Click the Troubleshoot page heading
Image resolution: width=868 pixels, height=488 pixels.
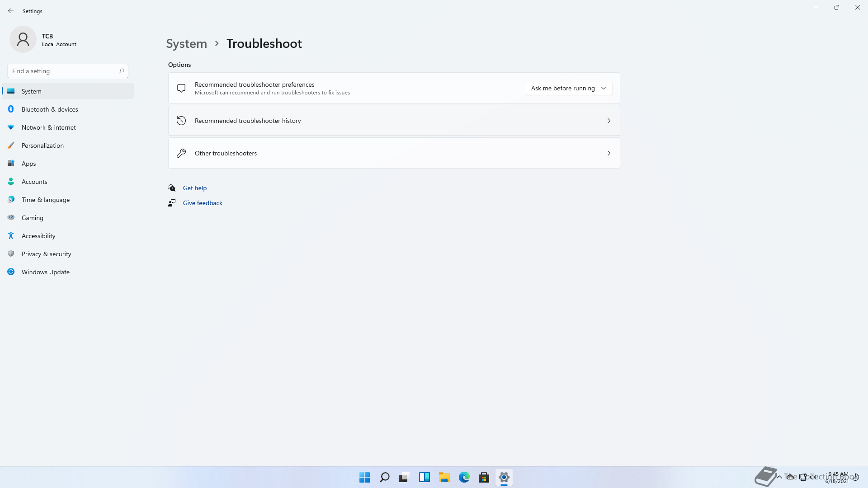(x=264, y=43)
